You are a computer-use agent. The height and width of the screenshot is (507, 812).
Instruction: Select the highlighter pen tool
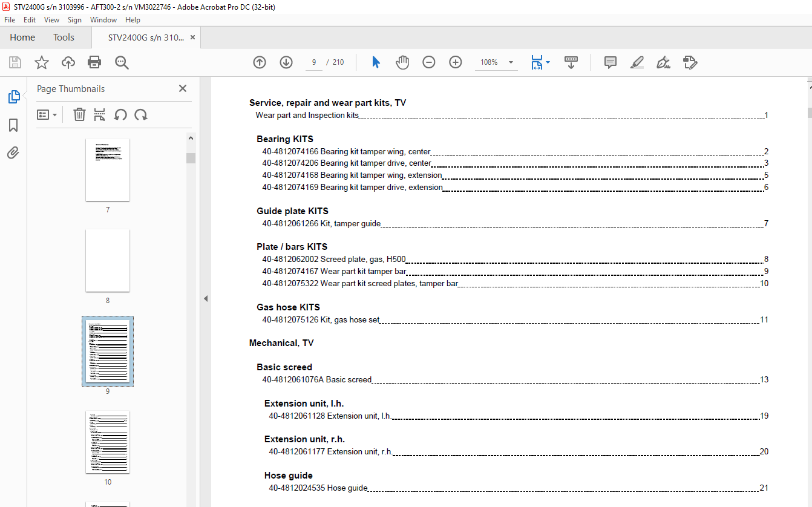pyautogui.click(x=637, y=62)
